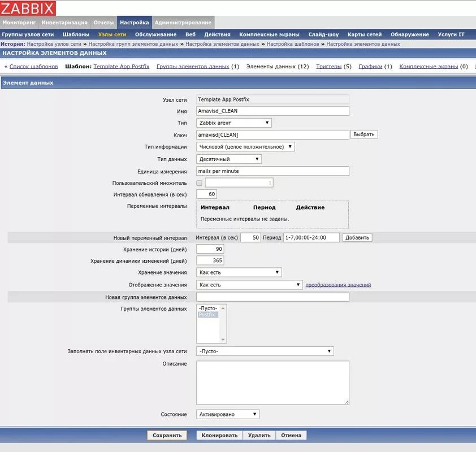Click the Ключ field amavisd[CLEAN]

tap(272, 134)
